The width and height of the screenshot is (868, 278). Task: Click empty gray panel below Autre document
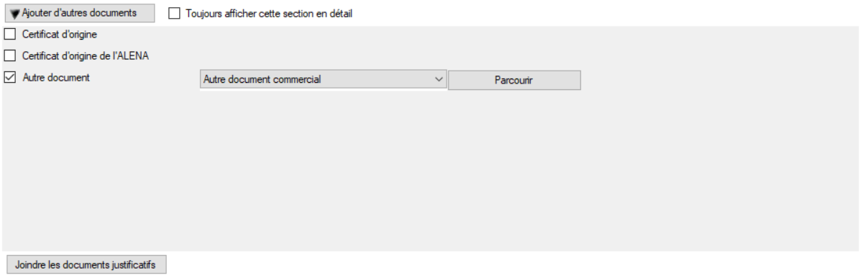(x=430, y=171)
